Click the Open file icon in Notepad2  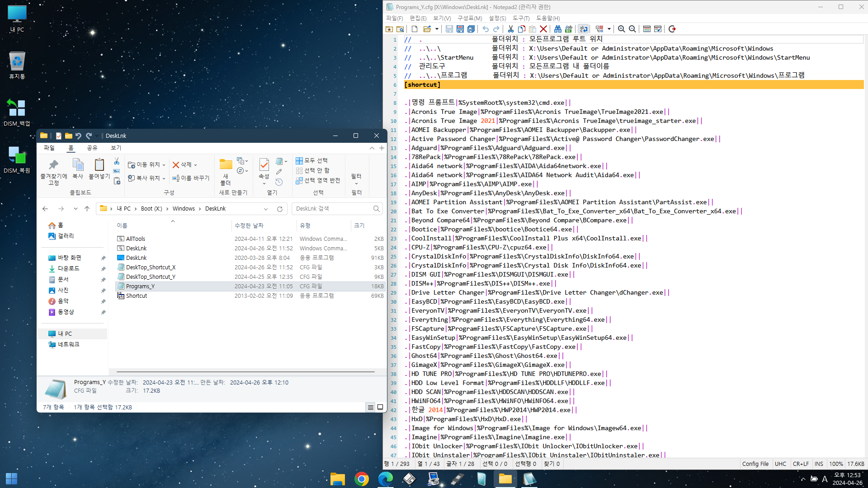427,29
